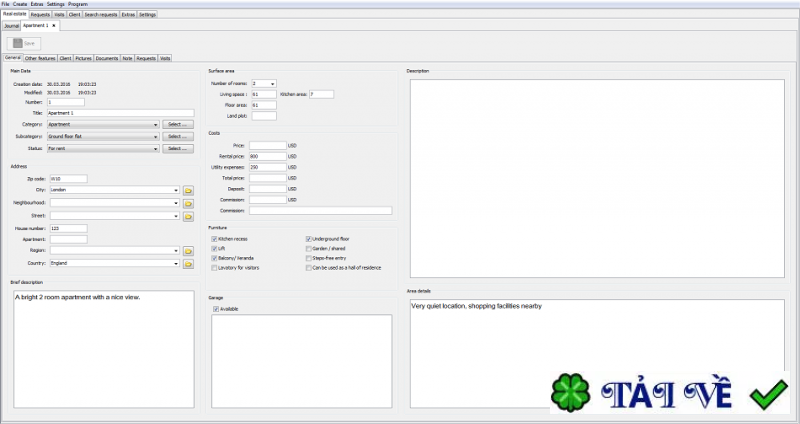Click the Zip code field
The image size is (800, 424).
[x=68, y=179]
